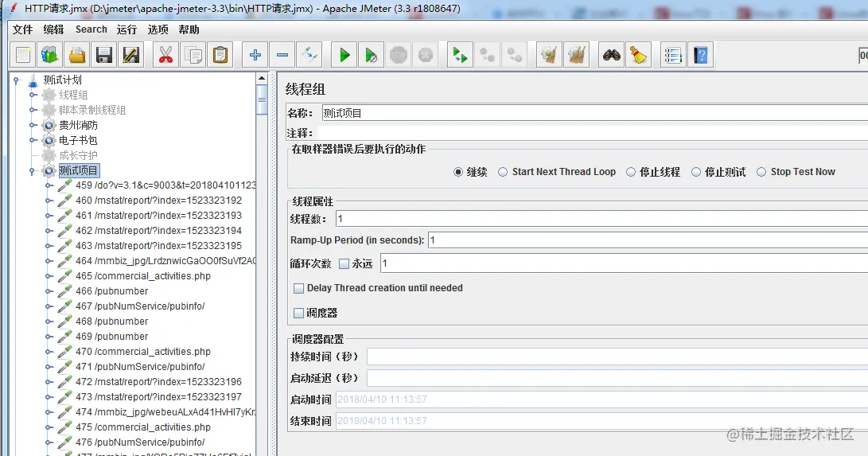Collapse all with the minus icon

[282, 55]
